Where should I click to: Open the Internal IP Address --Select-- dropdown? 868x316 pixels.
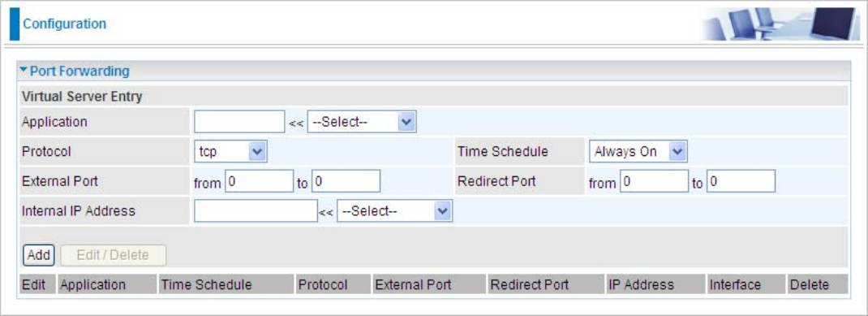coord(395,210)
